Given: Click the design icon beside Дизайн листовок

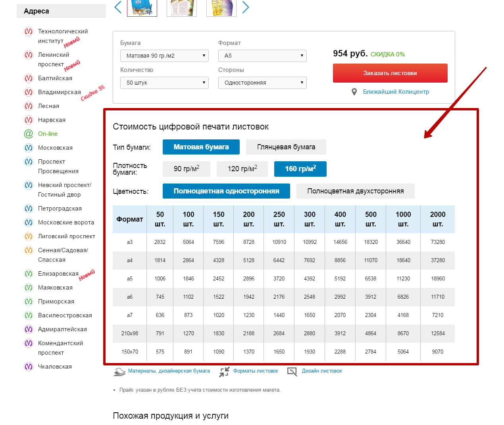Looking at the screenshot, I should [x=292, y=371].
